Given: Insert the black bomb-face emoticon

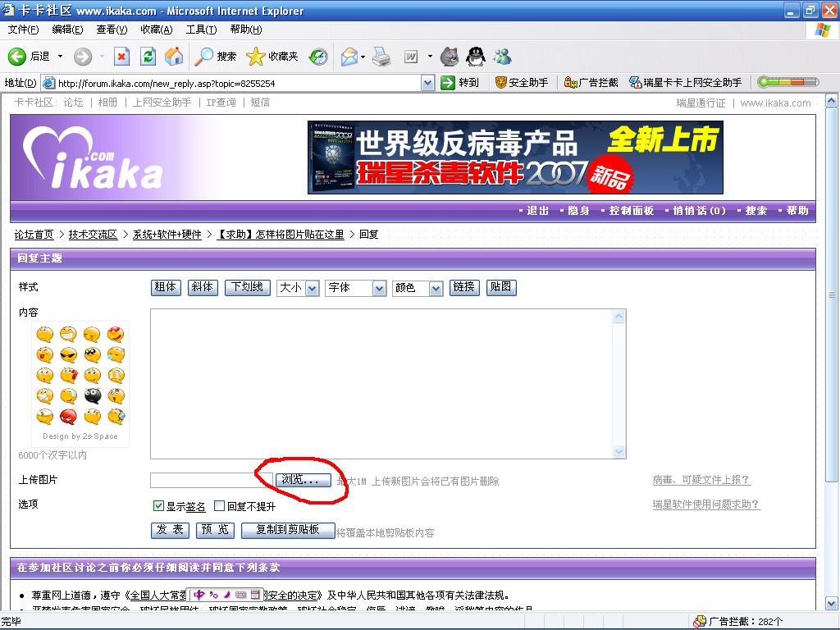Looking at the screenshot, I should click(92, 396).
